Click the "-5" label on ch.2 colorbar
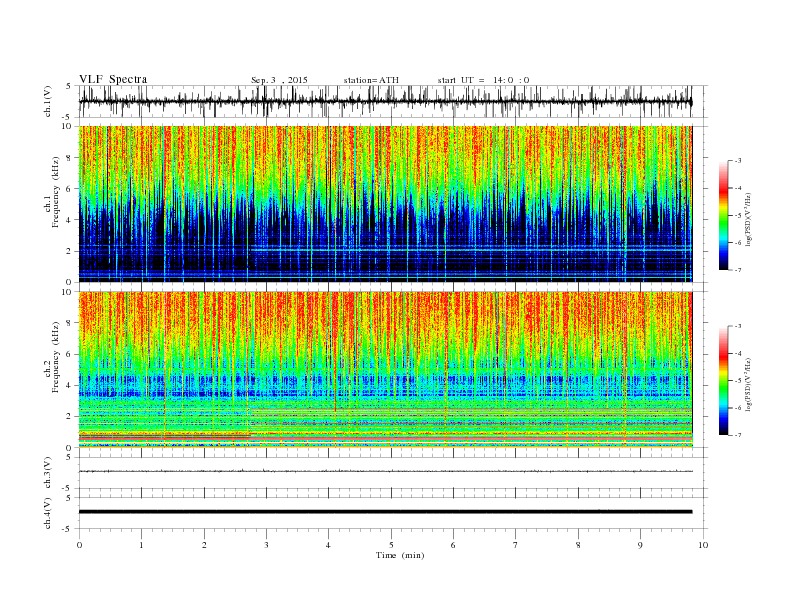792x612 pixels. [738, 381]
